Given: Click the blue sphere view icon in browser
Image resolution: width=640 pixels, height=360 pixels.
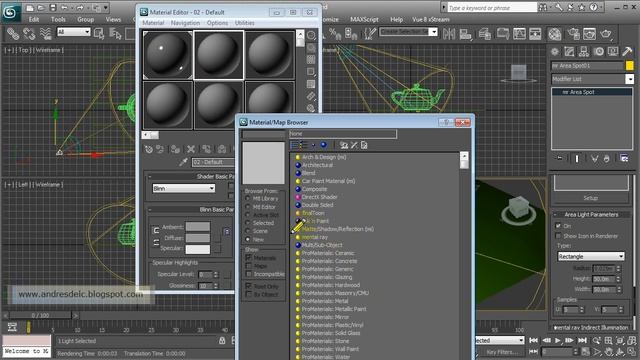Looking at the screenshot, I should pos(323,145).
